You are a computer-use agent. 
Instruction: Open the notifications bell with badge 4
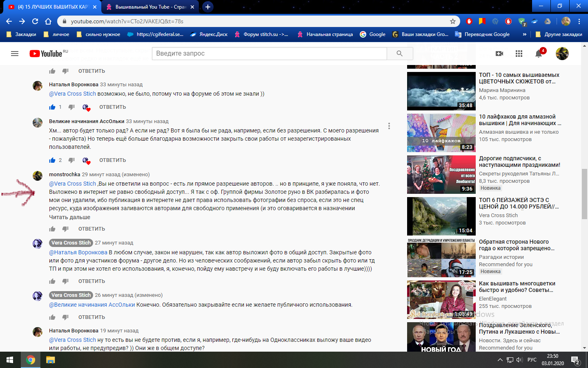pyautogui.click(x=539, y=54)
